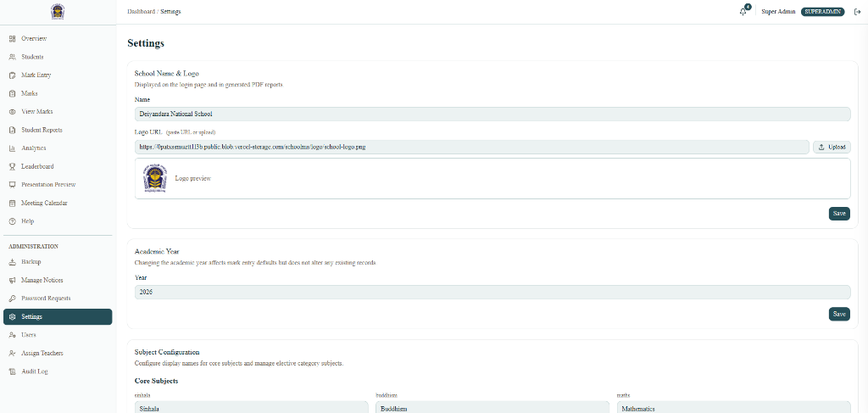
Task: Click the Student Reports document icon
Action: pyautogui.click(x=12, y=130)
